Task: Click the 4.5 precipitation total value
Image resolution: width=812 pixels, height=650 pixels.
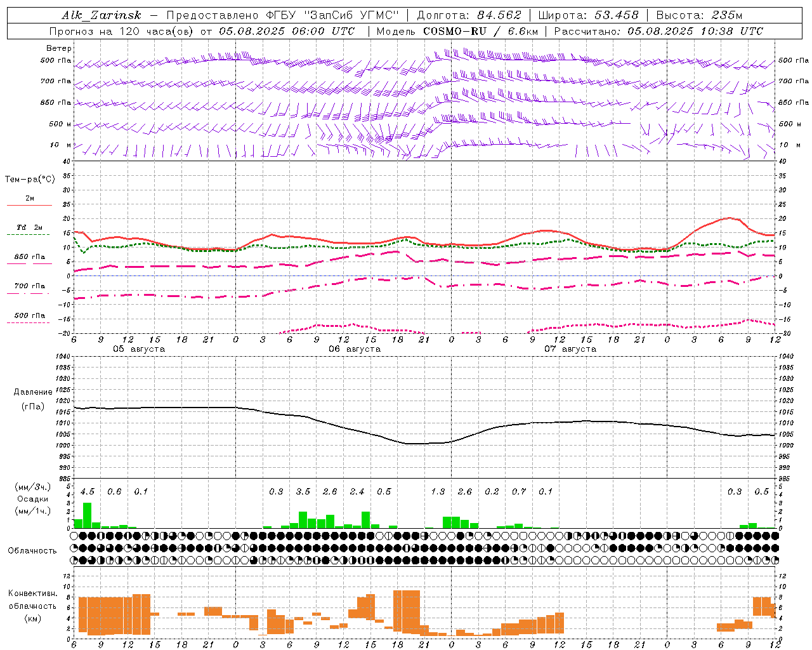Action: (x=88, y=492)
